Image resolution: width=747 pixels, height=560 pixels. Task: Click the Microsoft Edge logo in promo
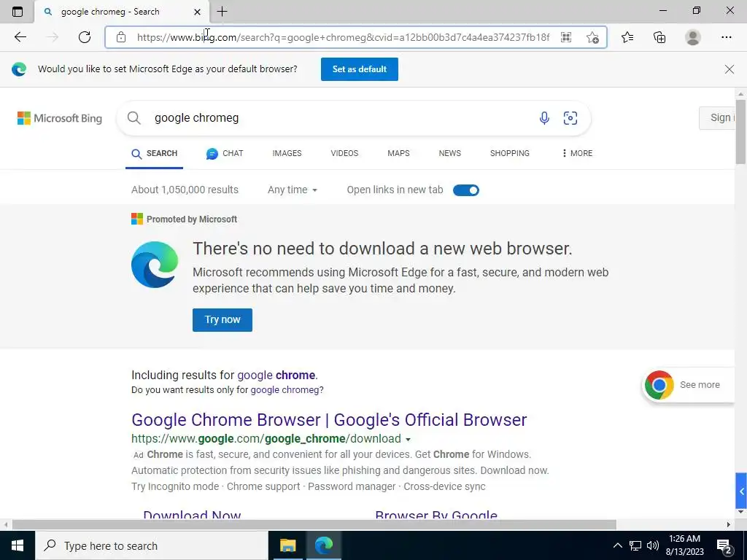[x=155, y=265]
